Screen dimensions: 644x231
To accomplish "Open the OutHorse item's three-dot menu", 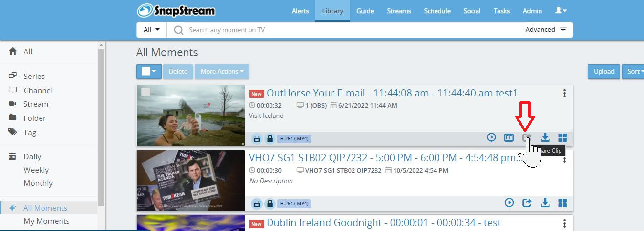I will (x=564, y=93).
